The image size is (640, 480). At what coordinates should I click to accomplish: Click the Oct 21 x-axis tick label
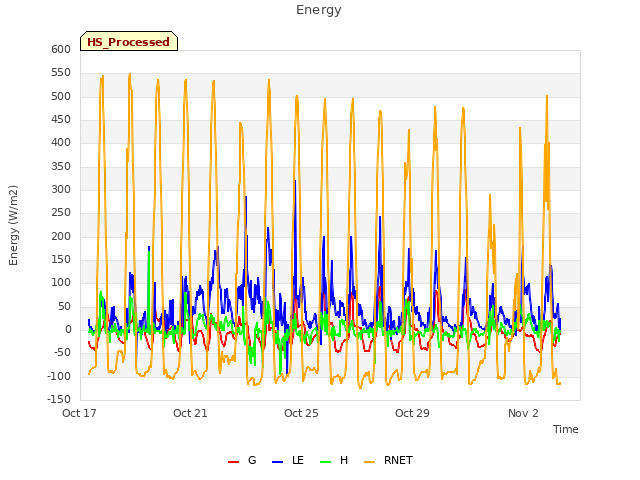coord(190,413)
